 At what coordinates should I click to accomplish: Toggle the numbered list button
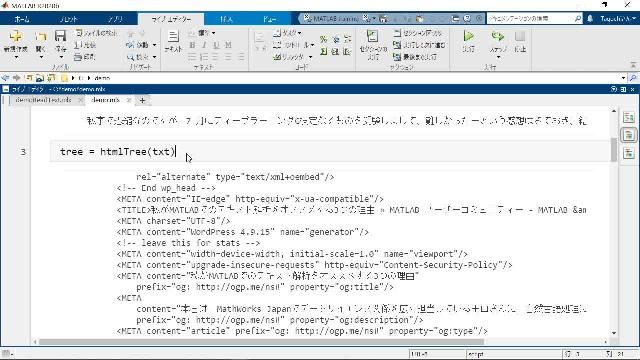(204, 57)
